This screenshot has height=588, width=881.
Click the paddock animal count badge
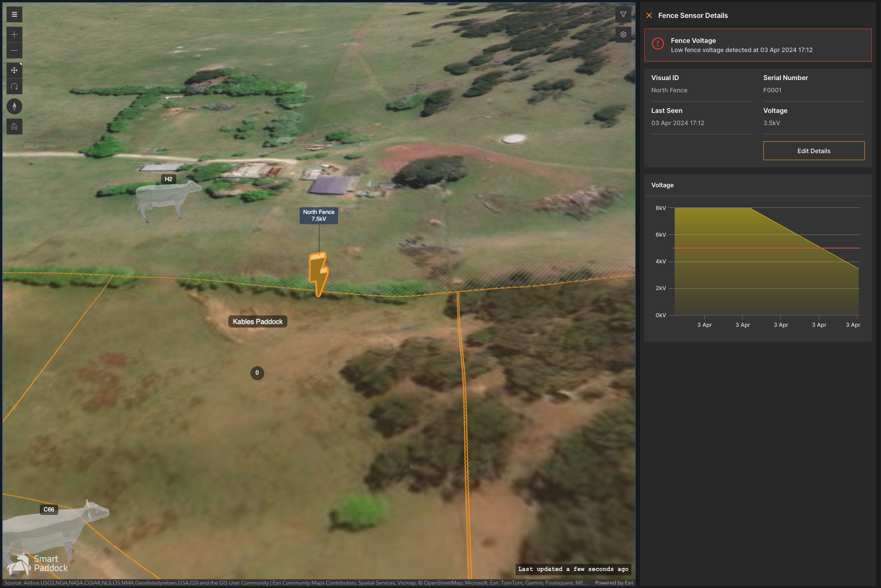click(257, 373)
